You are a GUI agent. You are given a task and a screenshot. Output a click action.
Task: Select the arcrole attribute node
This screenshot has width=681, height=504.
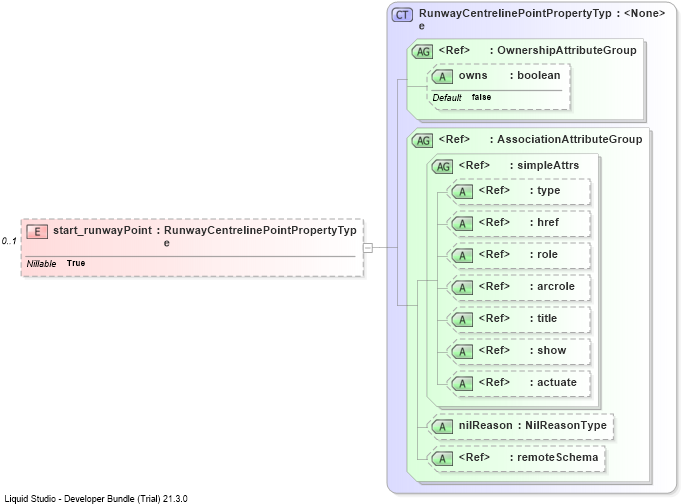[520, 287]
